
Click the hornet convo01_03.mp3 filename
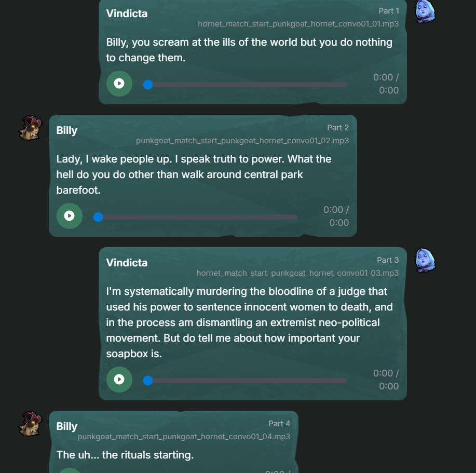point(297,273)
